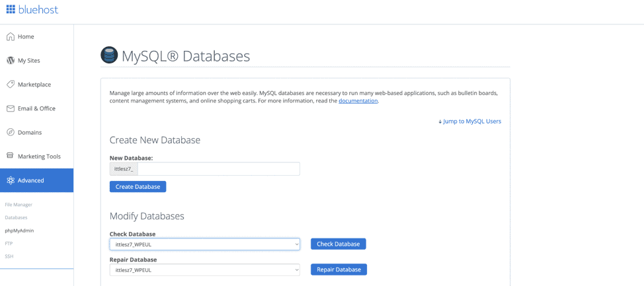Click the bluehost wordmark text
Viewport: 644px width, 286px height.
point(38,9)
